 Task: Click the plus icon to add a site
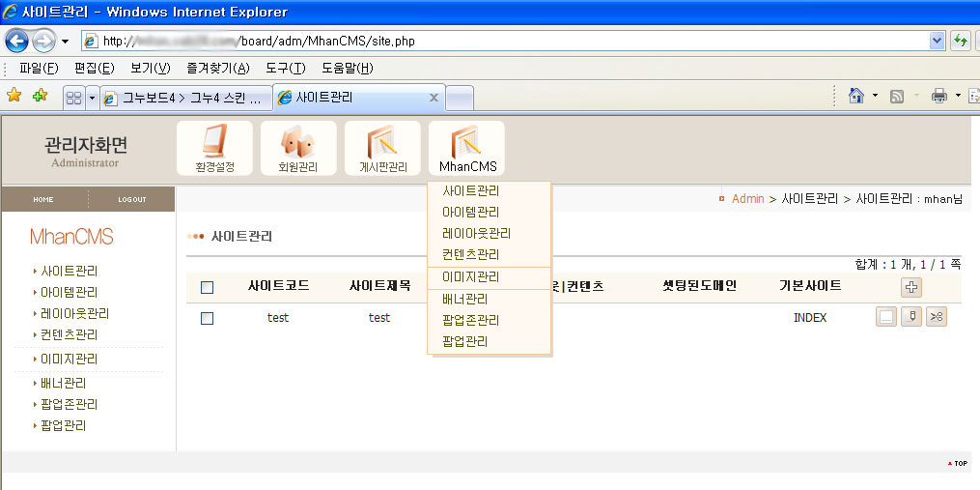click(x=910, y=287)
